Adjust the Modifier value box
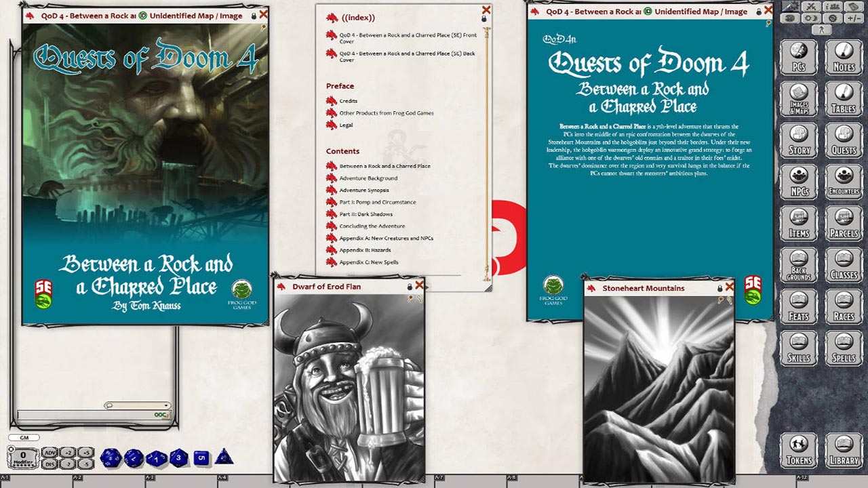 tap(22, 455)
